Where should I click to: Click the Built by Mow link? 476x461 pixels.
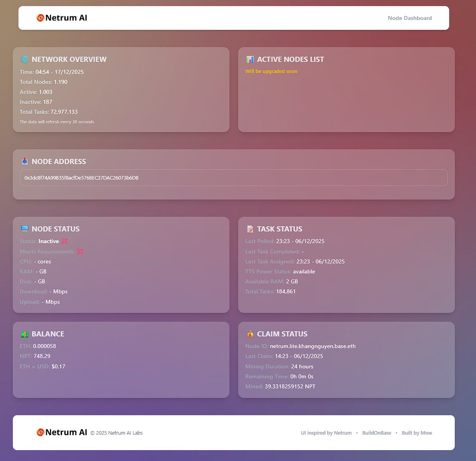(417, 433)
